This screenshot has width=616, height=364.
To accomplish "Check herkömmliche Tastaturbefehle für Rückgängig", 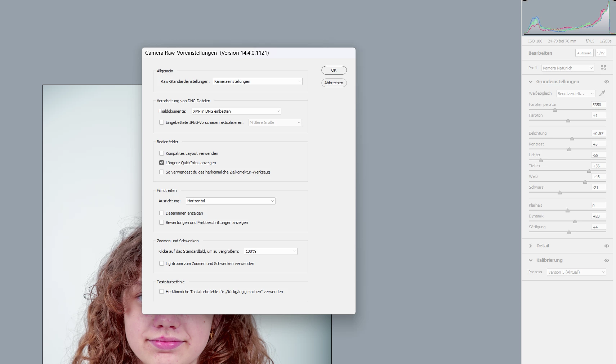I will pyautogui.click(x=161, y=292).
